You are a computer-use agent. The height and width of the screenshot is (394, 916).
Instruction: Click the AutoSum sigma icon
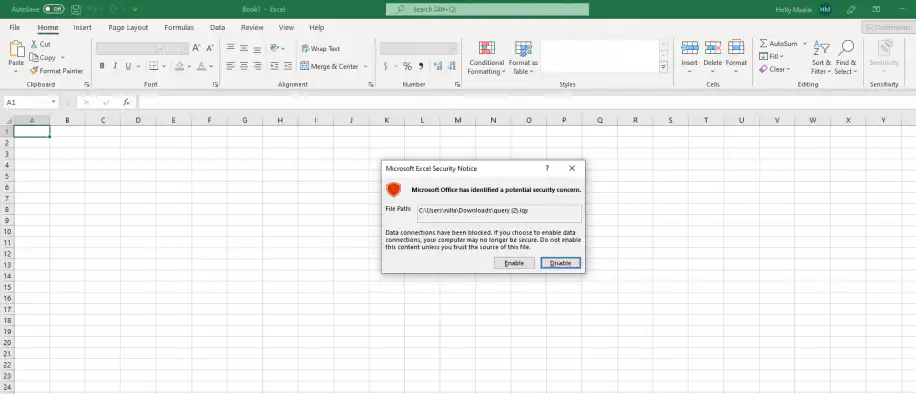[763, 44]
